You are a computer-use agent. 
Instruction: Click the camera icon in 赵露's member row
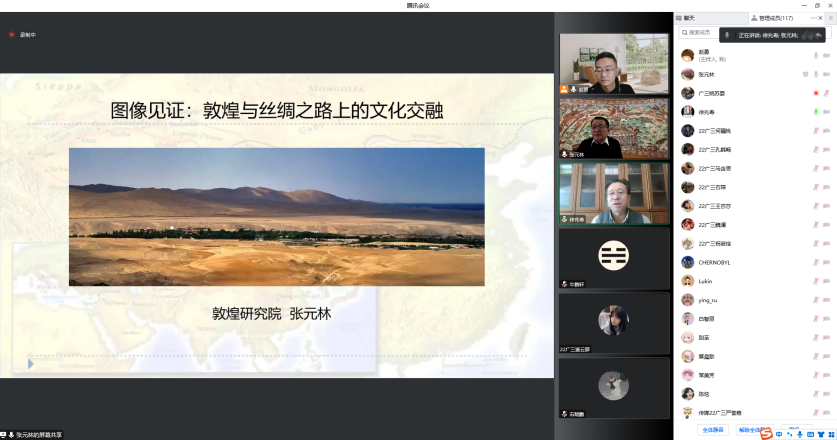pyautogui.click(x=826, y=56)
